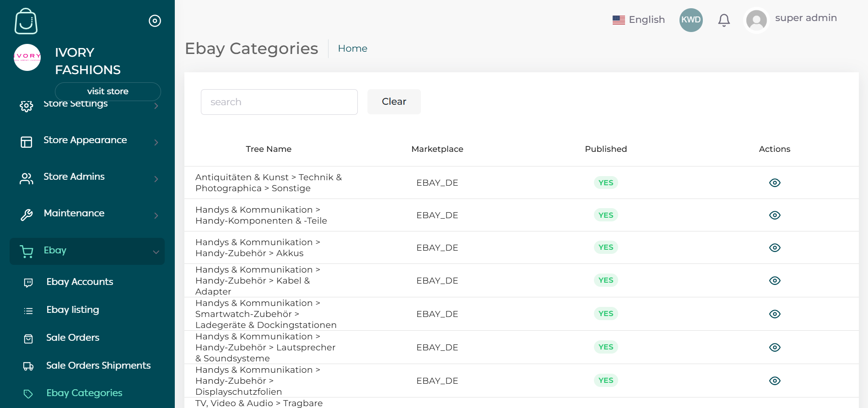The image size is (868, 408).
Task: Click the Ivory Fashions store avatar
Action: pos(27,57)
